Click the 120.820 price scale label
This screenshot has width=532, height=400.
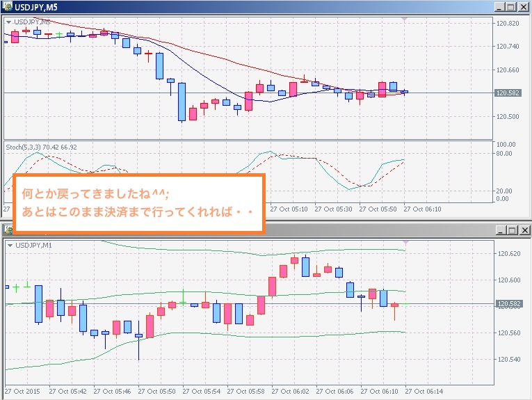point(509,24)
